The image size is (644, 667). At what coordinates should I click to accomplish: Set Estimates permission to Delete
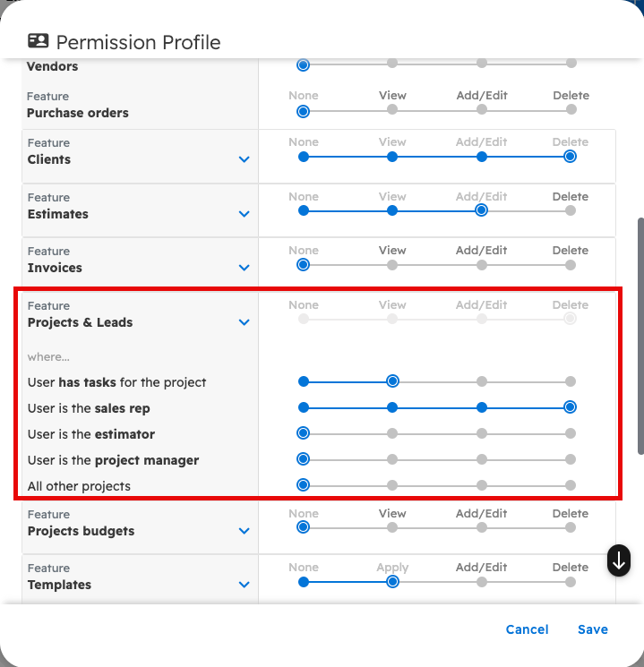click(571, 210)
